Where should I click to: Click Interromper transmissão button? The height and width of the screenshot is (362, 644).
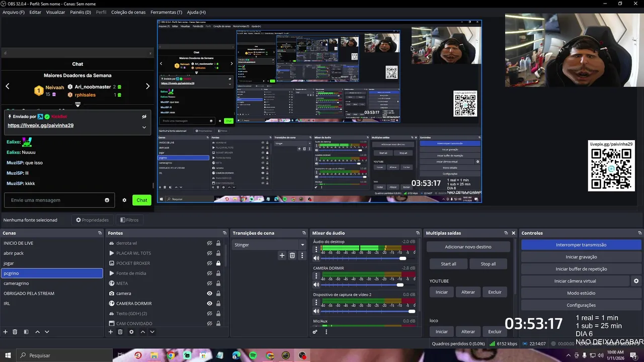(x=581, y=245)
